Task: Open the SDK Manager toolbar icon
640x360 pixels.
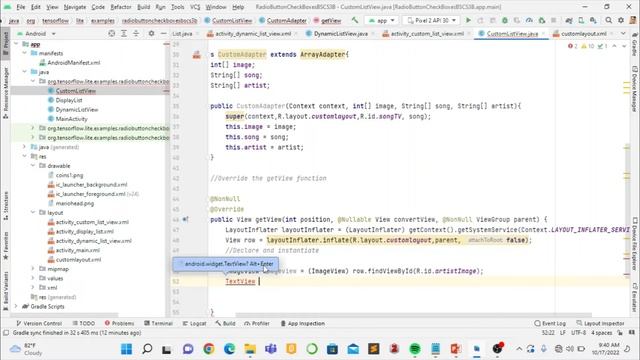Action: (593, 20)
